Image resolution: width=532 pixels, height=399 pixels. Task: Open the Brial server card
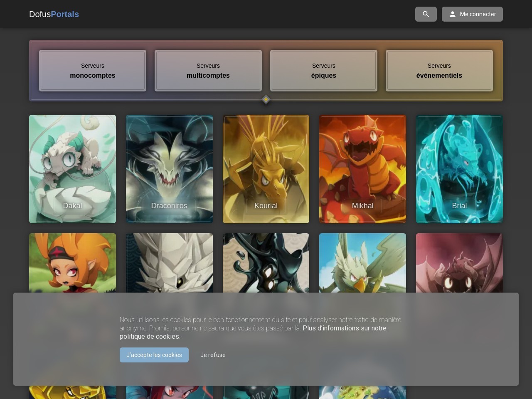click(459, 169)
